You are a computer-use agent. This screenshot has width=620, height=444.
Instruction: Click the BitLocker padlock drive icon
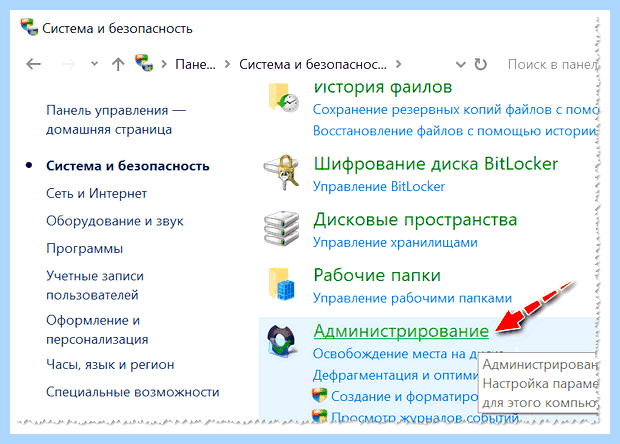[282, 173]
